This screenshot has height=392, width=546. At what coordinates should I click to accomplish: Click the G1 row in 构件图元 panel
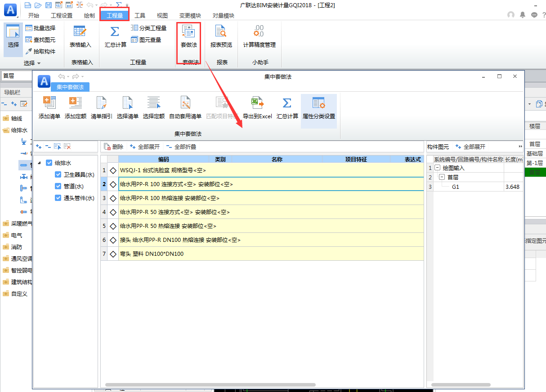pos(475,187)
